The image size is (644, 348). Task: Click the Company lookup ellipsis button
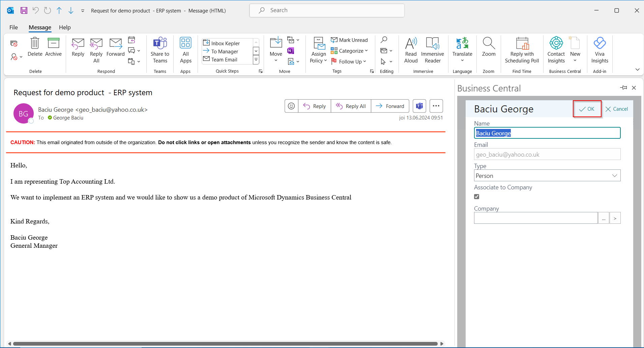coord(604,218)
